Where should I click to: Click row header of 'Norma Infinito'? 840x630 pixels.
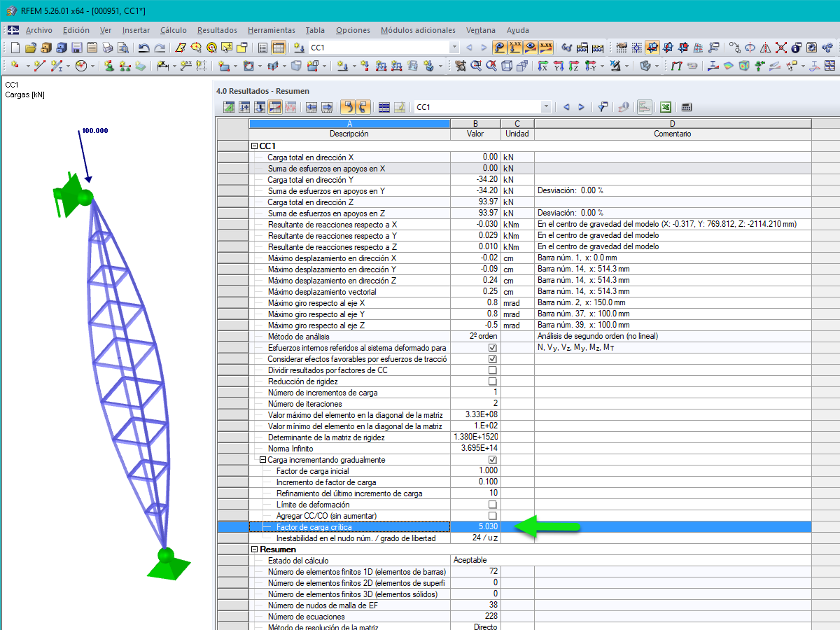(x=233, y=449)
